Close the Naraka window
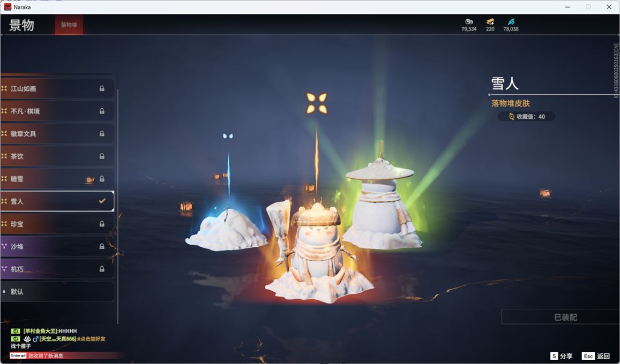 tap(609, 7)
